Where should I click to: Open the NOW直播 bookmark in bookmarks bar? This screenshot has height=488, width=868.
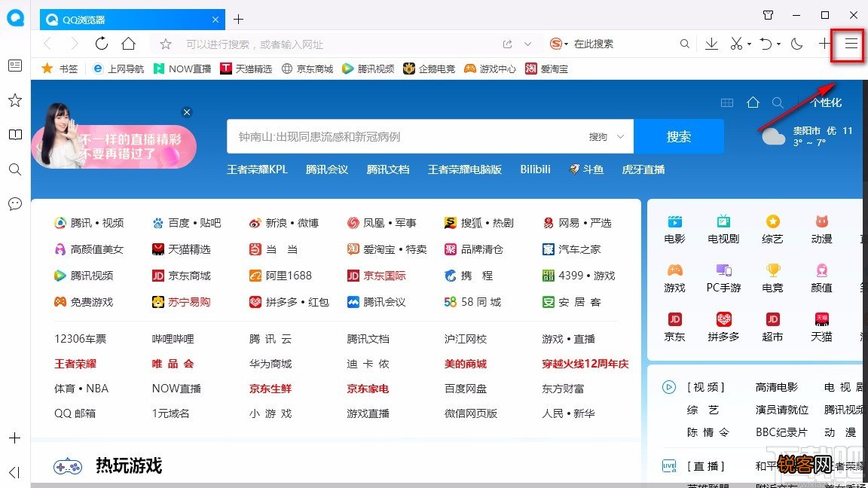point(182,69)
